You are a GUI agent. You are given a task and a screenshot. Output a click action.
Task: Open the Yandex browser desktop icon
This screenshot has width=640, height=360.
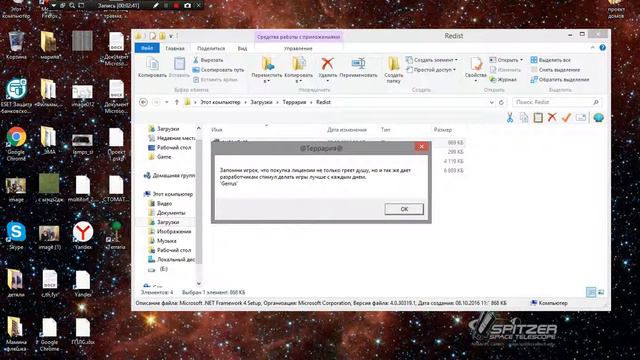point(83,236)
